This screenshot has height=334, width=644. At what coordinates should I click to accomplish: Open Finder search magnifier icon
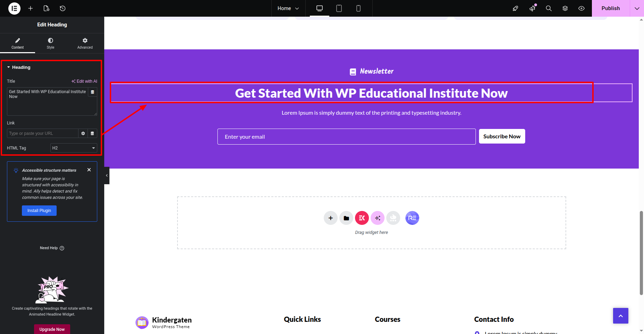(548, 8)
